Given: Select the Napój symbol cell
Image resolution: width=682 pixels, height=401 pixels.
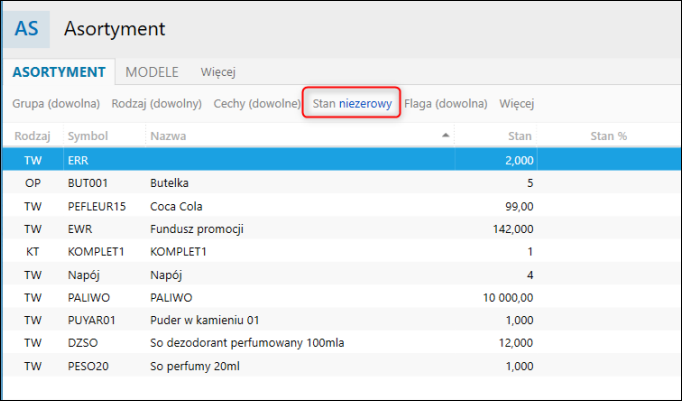Looking at the screenshot, I should pos(84,275).
